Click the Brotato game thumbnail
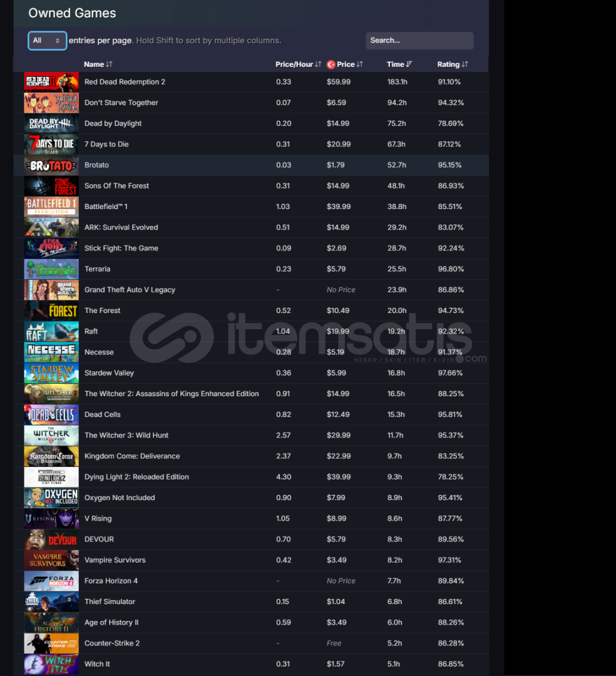Screen dimensions: 616x676 pyautogui.click(x=51, y=165)
